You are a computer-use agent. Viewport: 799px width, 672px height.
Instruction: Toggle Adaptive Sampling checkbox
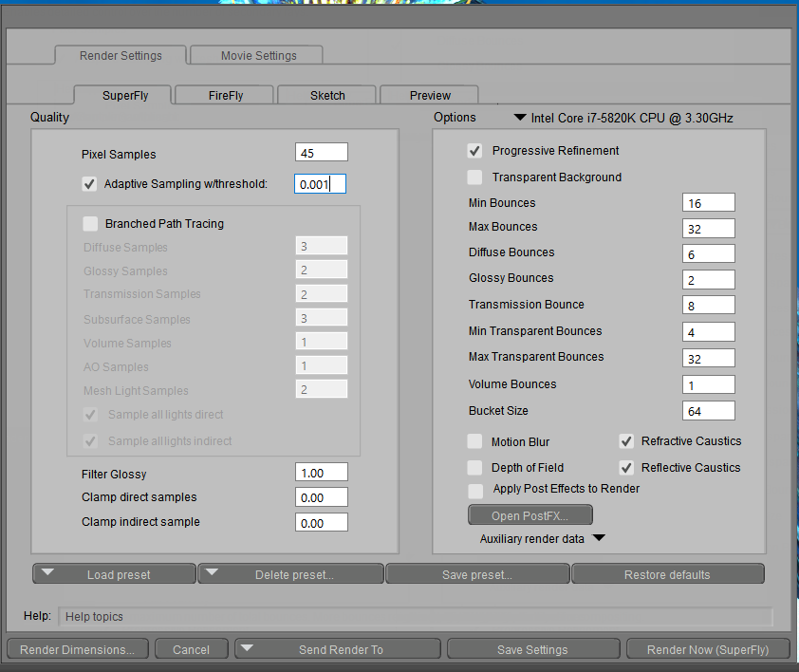(x=89, y=184)
